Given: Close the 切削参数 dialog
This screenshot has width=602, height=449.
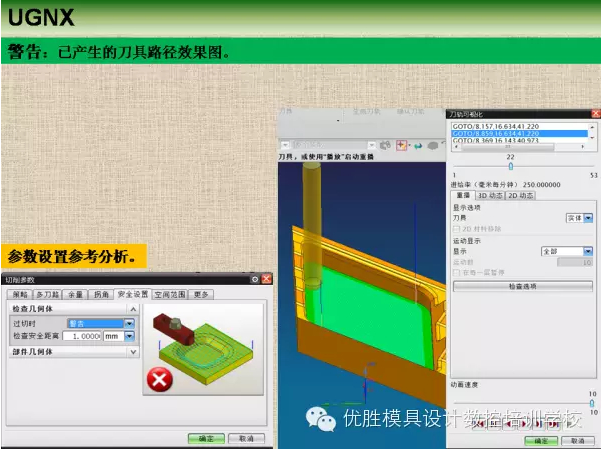Looking at the screenshot, I should point(266,279).
